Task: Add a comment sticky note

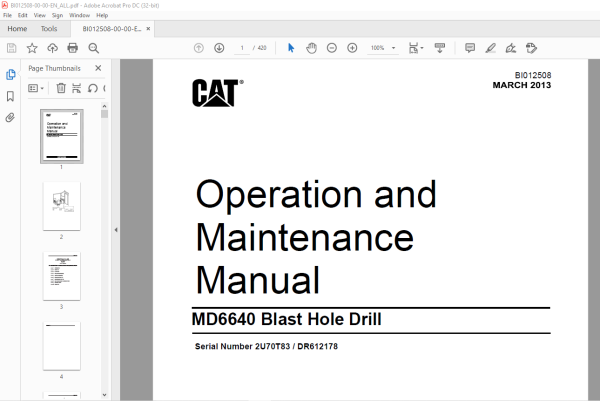Action: coord(470,48)
